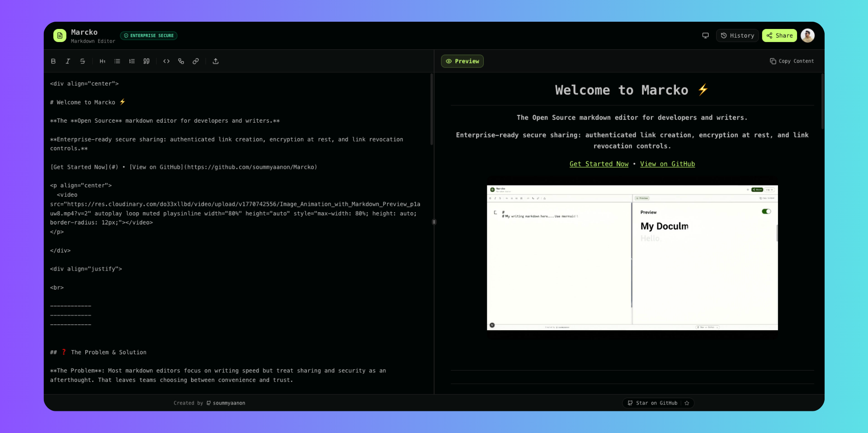The image size is (868, 433).
Task: Toggle the Preview pane button
Action: (462, 61)
